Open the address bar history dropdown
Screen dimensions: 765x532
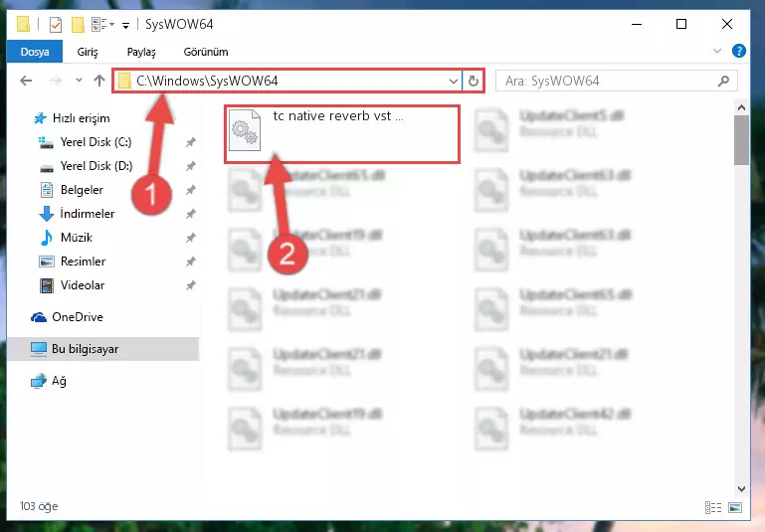click(454, 81)
